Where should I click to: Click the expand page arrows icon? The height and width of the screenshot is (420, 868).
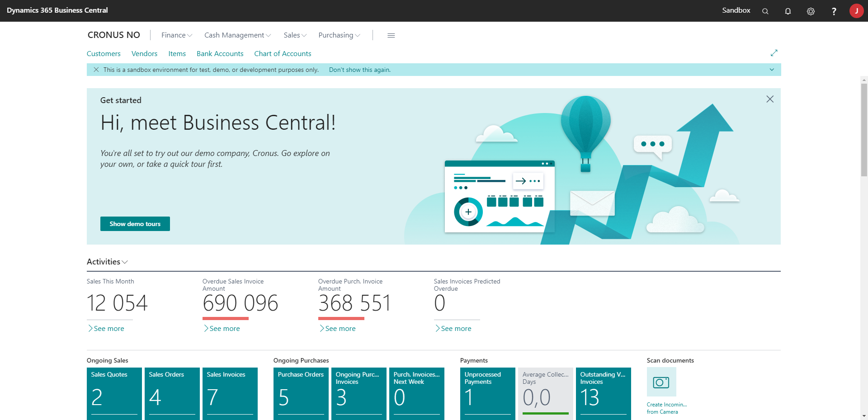point(774,53)
